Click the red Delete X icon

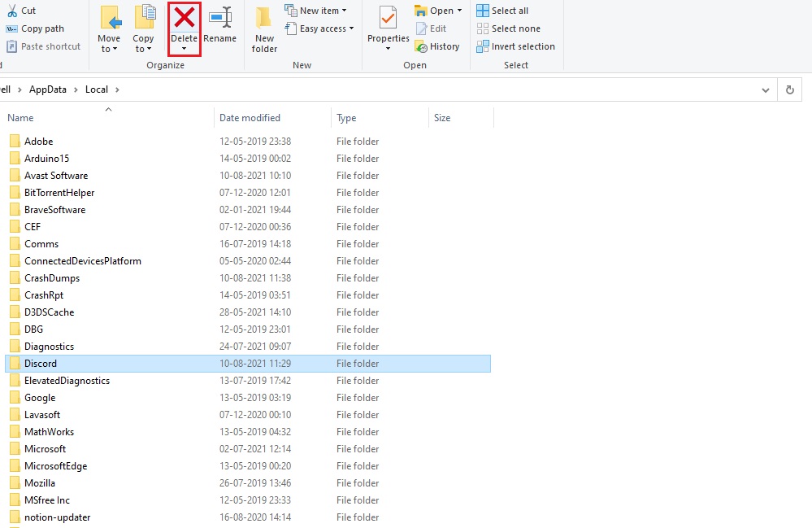click(185, 18)
